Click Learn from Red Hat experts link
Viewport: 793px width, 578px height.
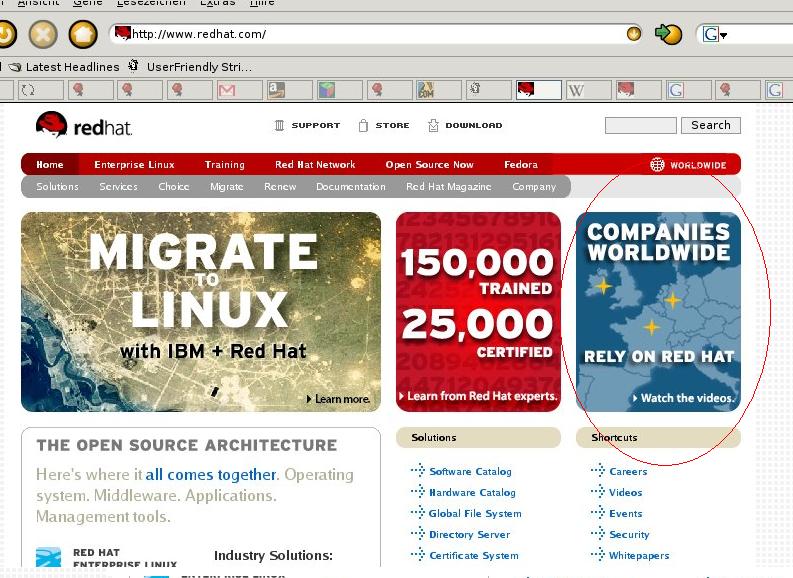478,396
